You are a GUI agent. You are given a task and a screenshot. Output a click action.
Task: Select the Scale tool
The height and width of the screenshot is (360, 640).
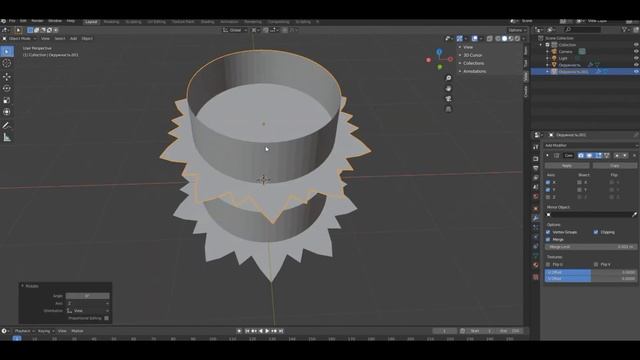coord(7,100)
